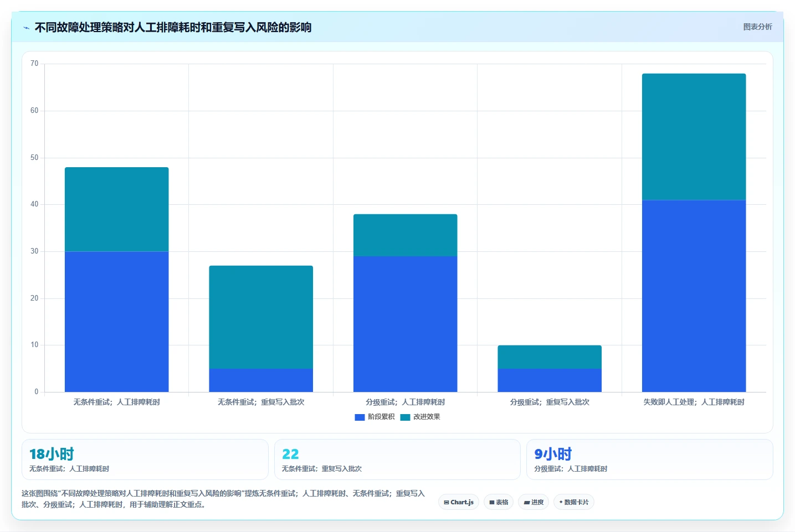
Task: Click the 进度 tag pill
Action: [x=534, y=502]
